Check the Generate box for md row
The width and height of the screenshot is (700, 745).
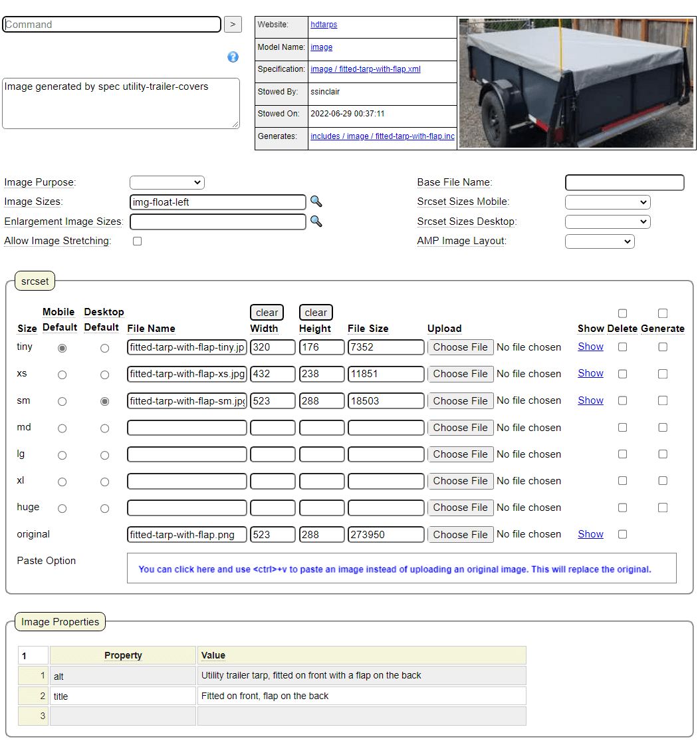pos(663,428)
